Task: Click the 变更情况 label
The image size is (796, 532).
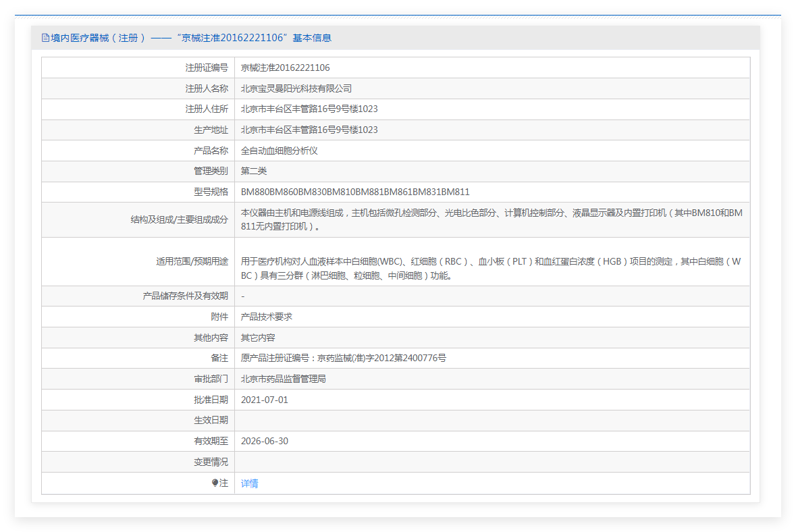Action: pos(211,462)
